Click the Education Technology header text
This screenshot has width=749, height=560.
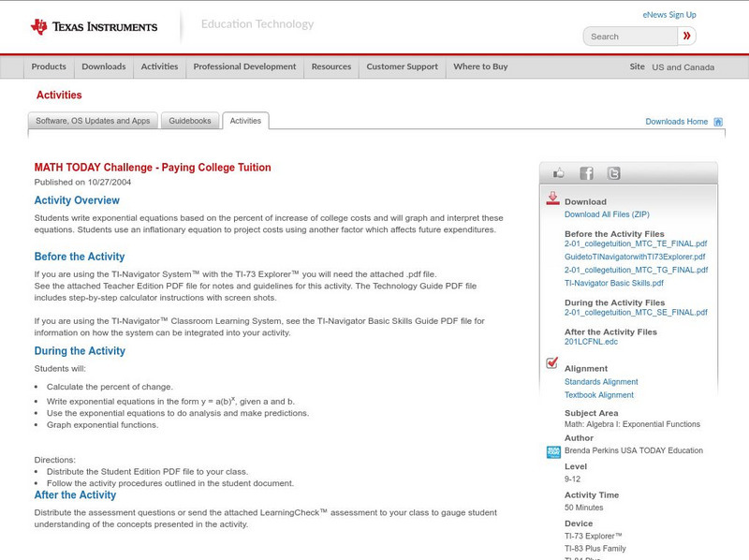click(x=257, y=24)
